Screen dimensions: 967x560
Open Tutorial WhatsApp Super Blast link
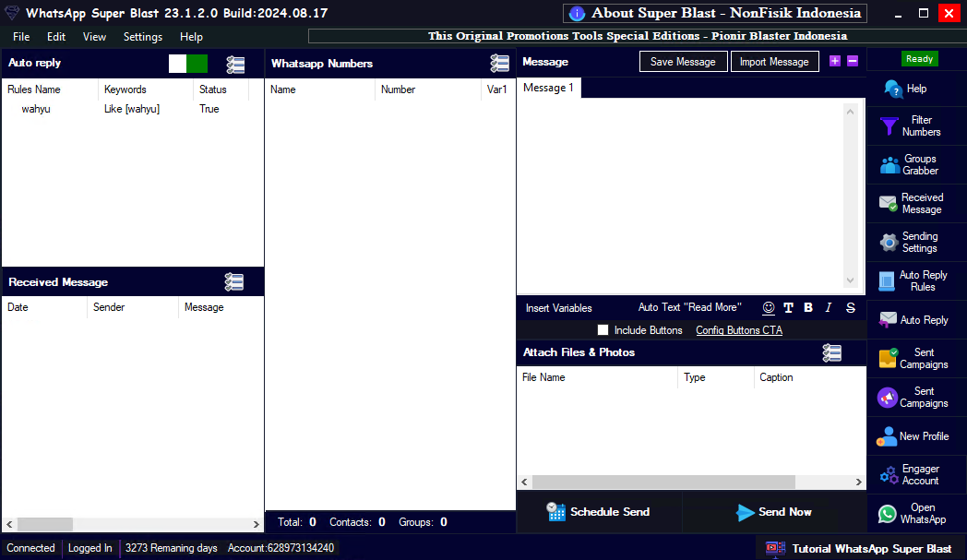862,548
